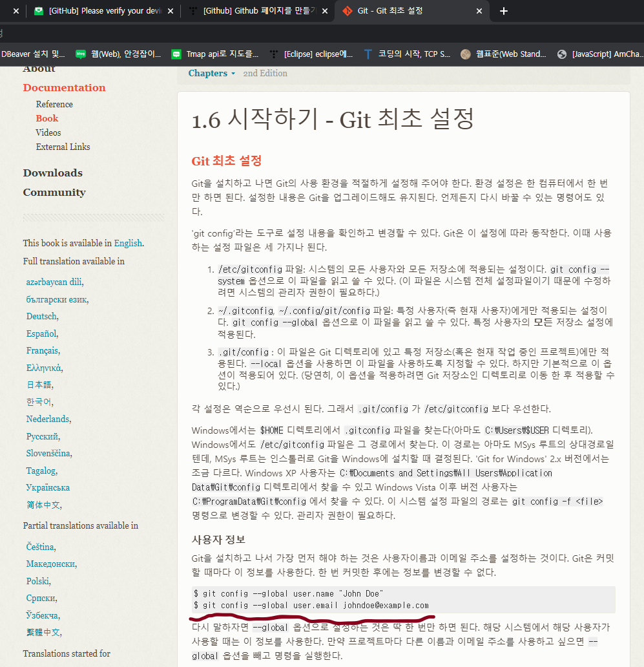Click the round icon of the 웹표준 bookmark
This screenshot has height=667, width=644.
[x=466, y=54]
